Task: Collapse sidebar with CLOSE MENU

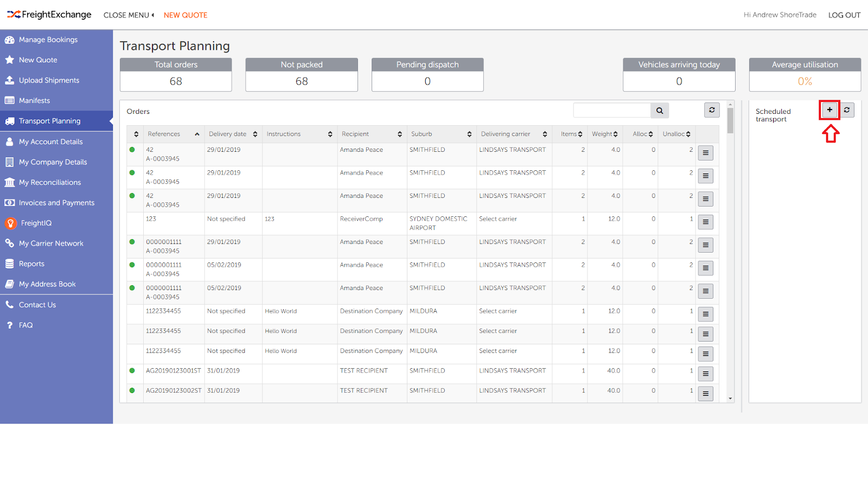Action: [x=129, y=15]
